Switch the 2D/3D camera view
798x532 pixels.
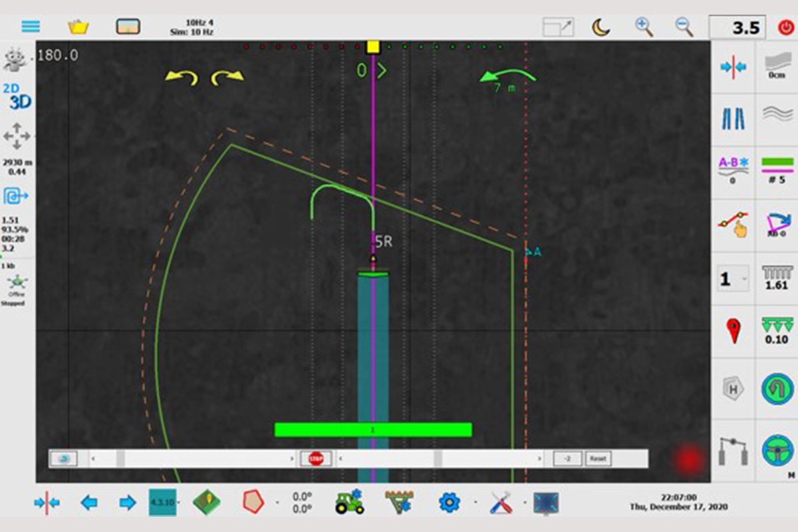coord(17,97)
